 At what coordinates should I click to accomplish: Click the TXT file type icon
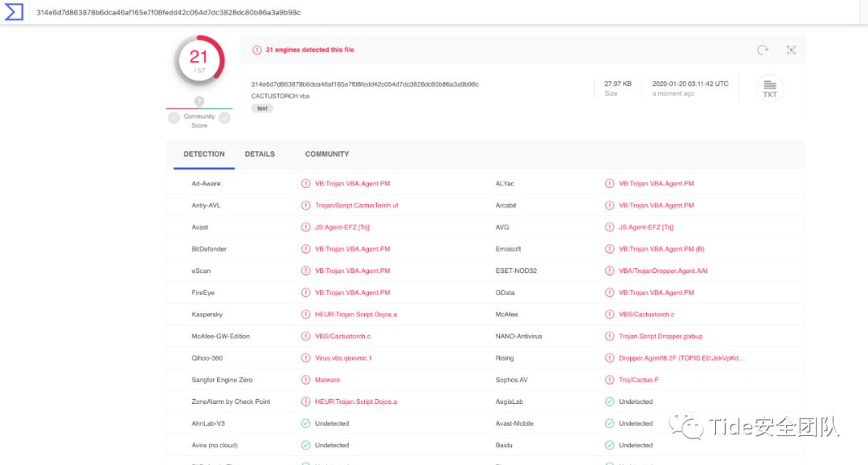click(769, 88)
